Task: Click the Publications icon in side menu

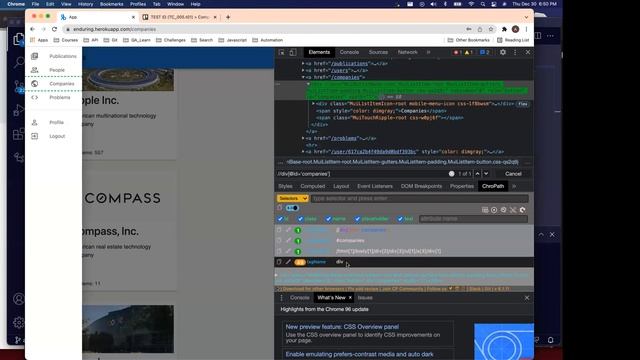Action: click(x=35, y=56)
